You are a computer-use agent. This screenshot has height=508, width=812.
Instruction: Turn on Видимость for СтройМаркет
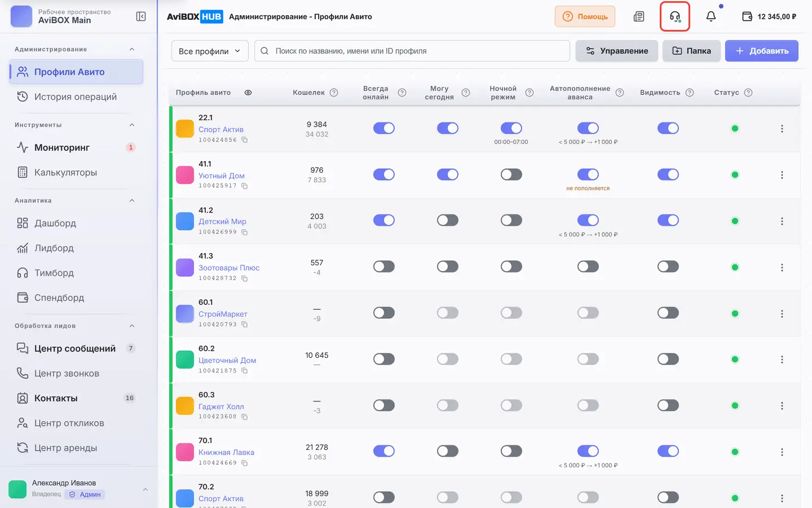(668, 313)
